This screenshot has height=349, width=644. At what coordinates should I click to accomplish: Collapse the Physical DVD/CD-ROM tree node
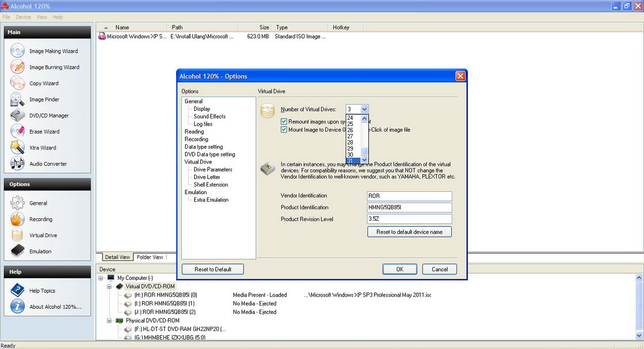109,320
